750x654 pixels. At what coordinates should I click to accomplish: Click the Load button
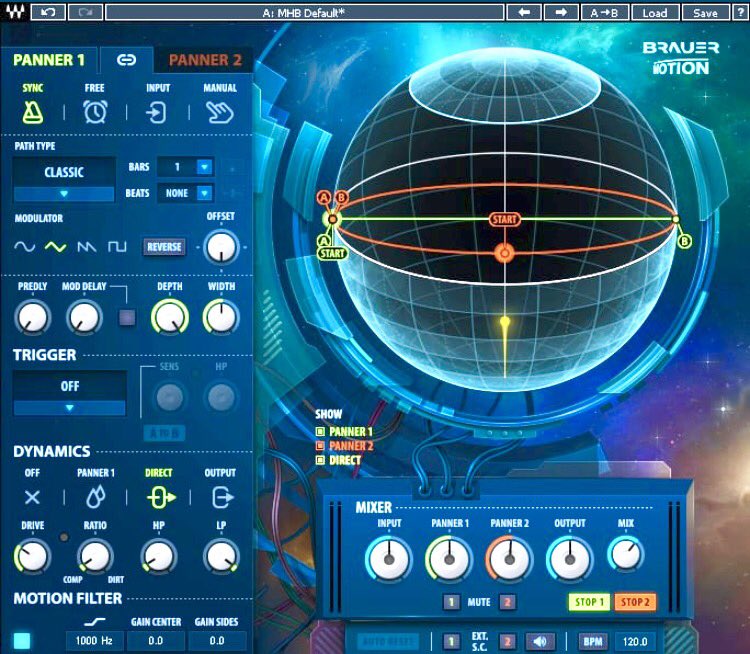655,12
